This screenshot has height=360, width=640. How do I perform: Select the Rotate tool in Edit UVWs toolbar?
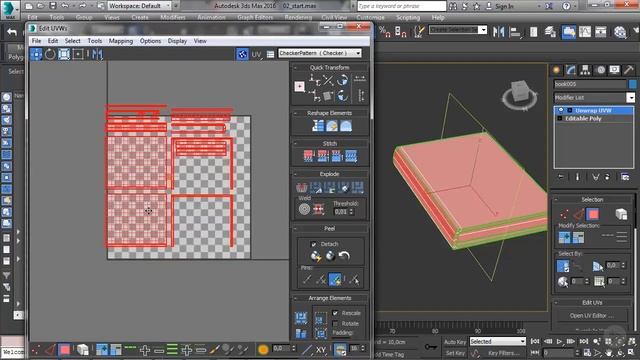(x=50, y=54)
